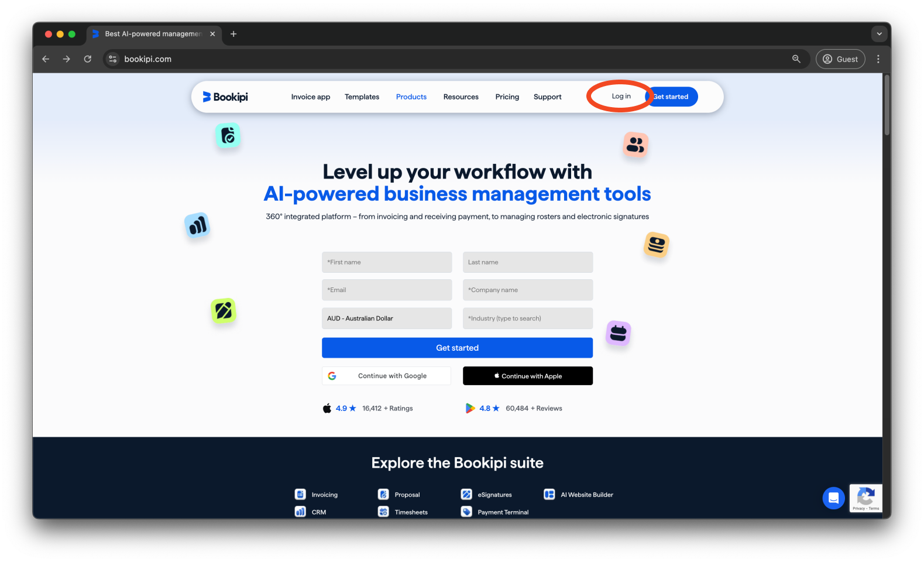Click the 16,412 + Ratings text
Viewport: 924px width, 562px height.
point(387,409)
